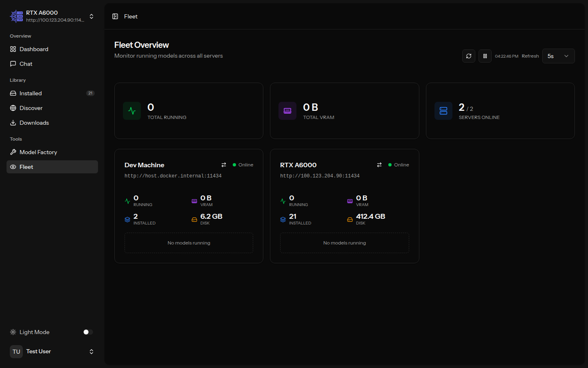
Task: Click the switch-server arrows on Dev Machine card
Action: tap(224, 165)
